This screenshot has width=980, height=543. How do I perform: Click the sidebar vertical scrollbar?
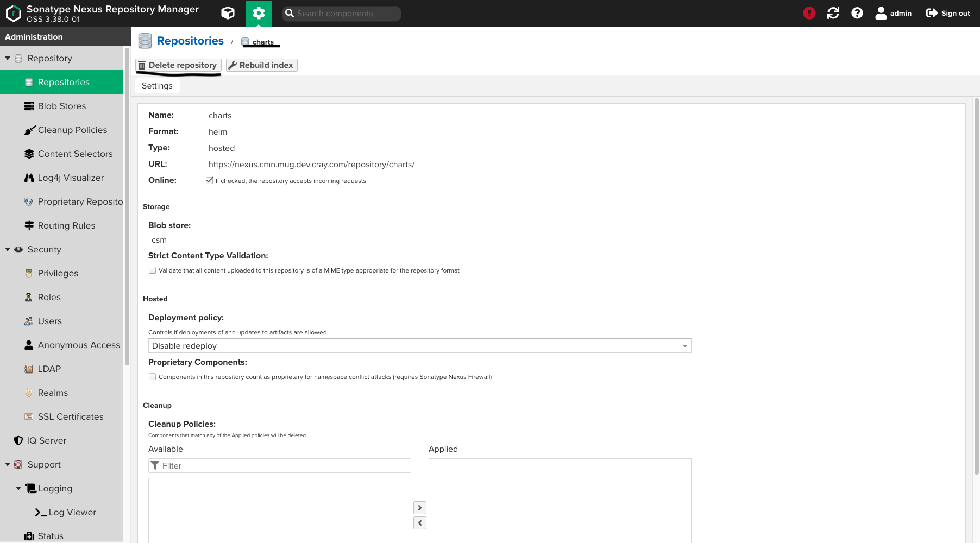127,206
